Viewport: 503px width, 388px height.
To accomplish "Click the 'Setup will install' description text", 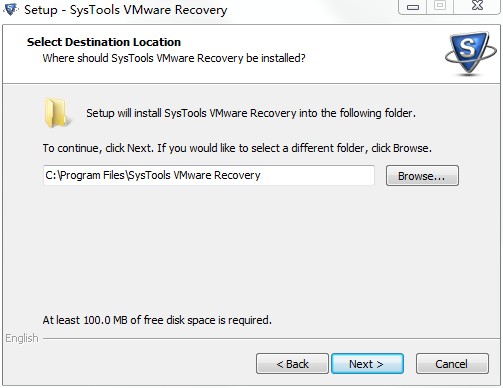I will [251, 113].
